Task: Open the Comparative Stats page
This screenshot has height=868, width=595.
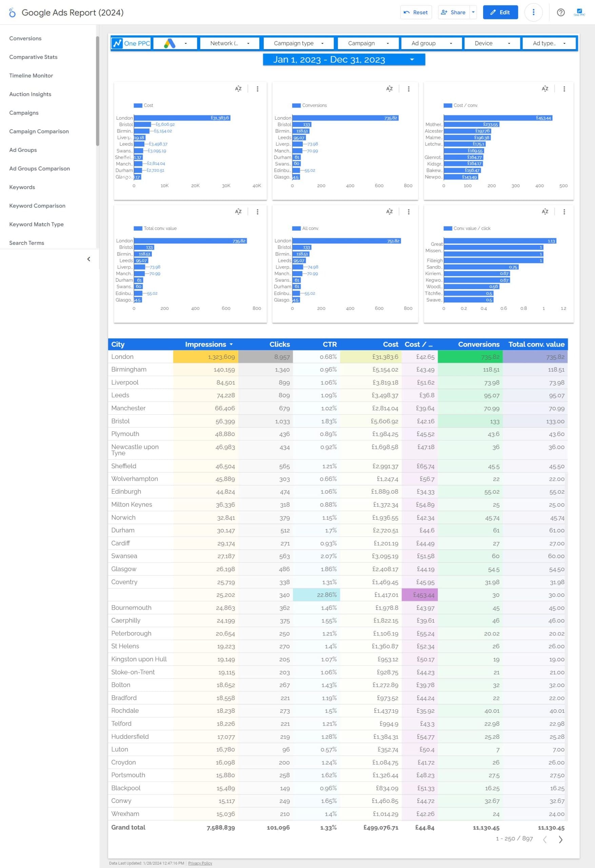Action: pos(33,57)
